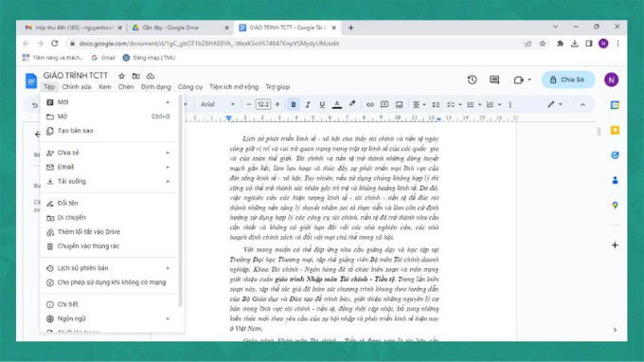Open Maps side panel
The image size is (644, 362).
click(x=615, y=205)
